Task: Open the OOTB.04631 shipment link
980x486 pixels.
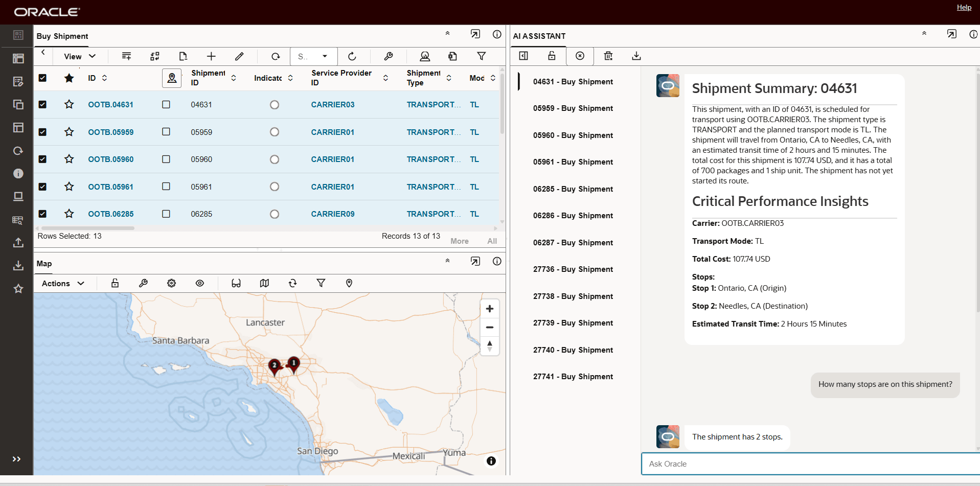Action: pyautogui.click(x=110, y=105)
